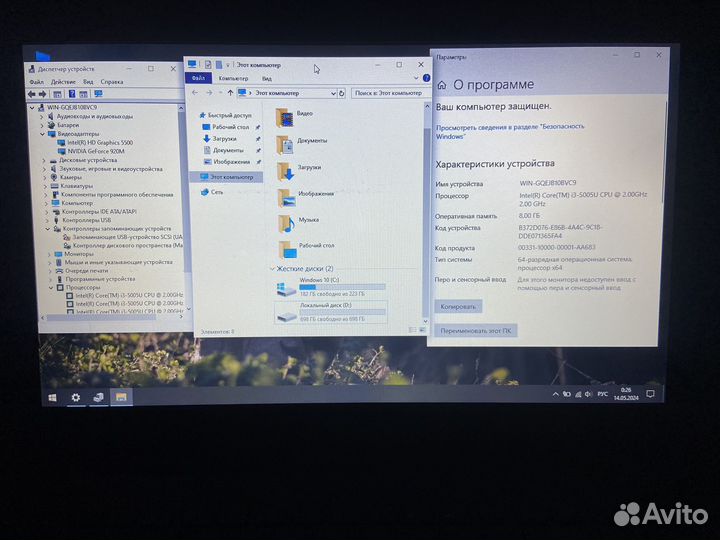Open Вид tab in Explorer ribbon
Viewport: 720px width, 540px height.
pyautogui.click(x=267, y=79)
